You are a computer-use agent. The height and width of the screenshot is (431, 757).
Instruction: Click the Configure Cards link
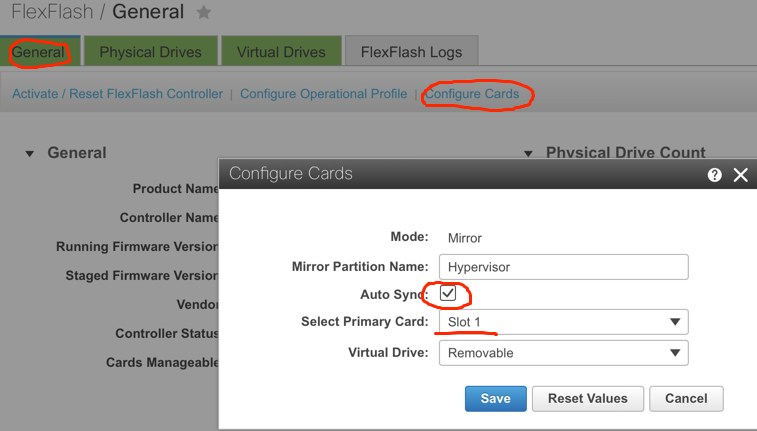472,94
